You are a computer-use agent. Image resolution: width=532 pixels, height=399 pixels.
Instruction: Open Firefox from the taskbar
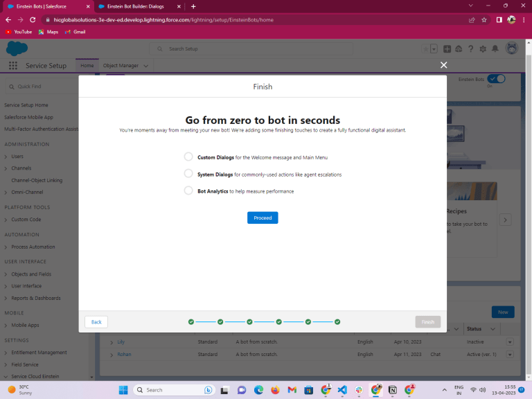[275, 390]
